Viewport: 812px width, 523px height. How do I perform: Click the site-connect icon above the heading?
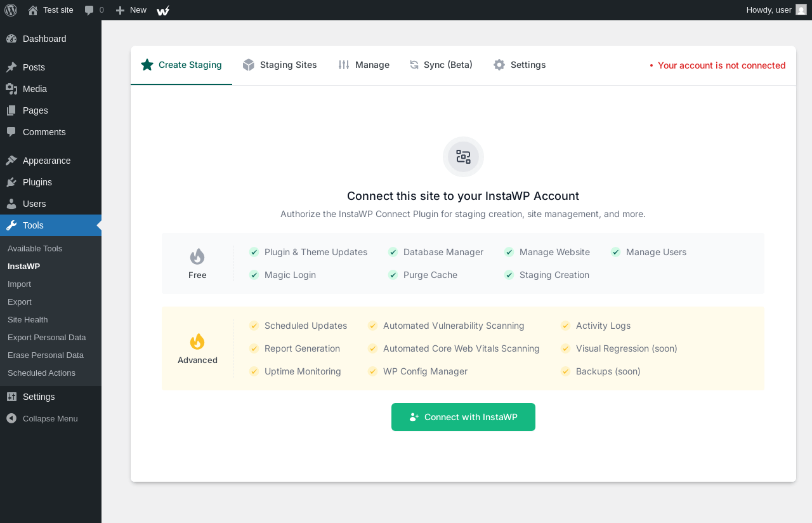pos(463,157)
